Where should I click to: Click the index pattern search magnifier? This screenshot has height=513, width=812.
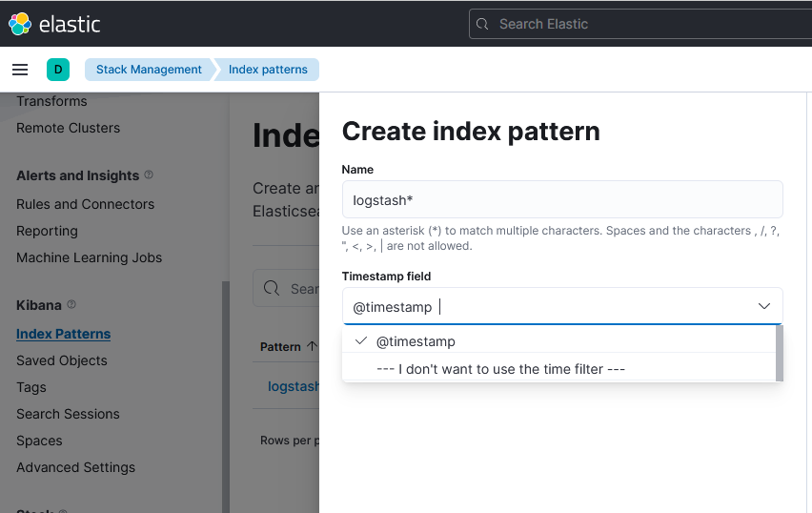pyautogui.click(x=272, y=288)
